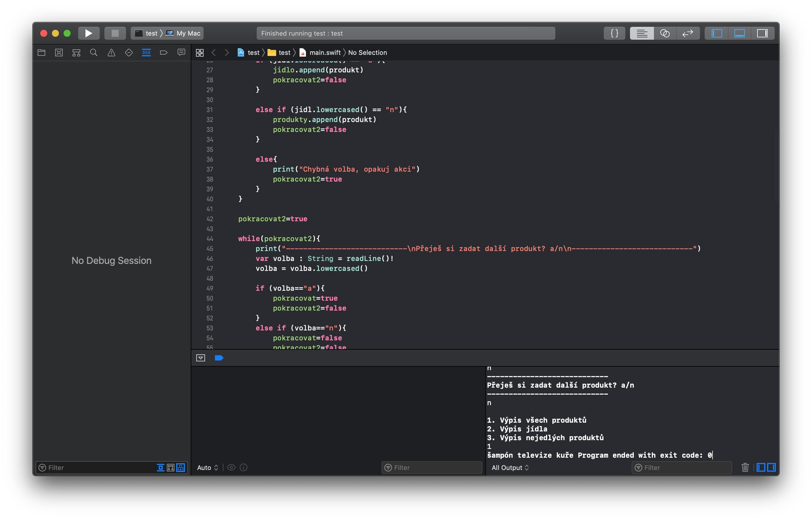Toggle breakpoints with the blue tag icon
Screen dimensions: 812x519
click(x=219, y=358)
